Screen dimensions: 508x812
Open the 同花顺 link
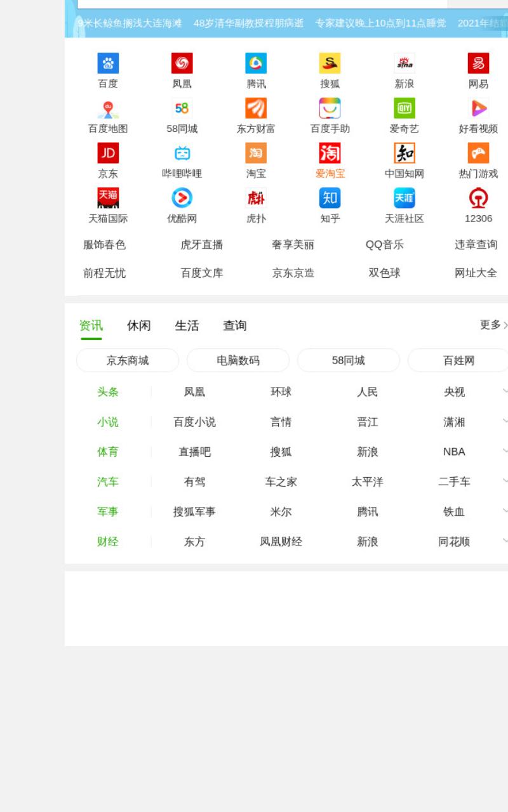(x=454, y=542)
